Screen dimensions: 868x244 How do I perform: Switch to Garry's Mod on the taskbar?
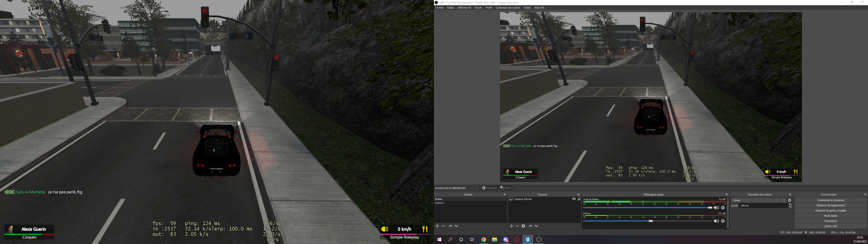[x=528, y=240]
